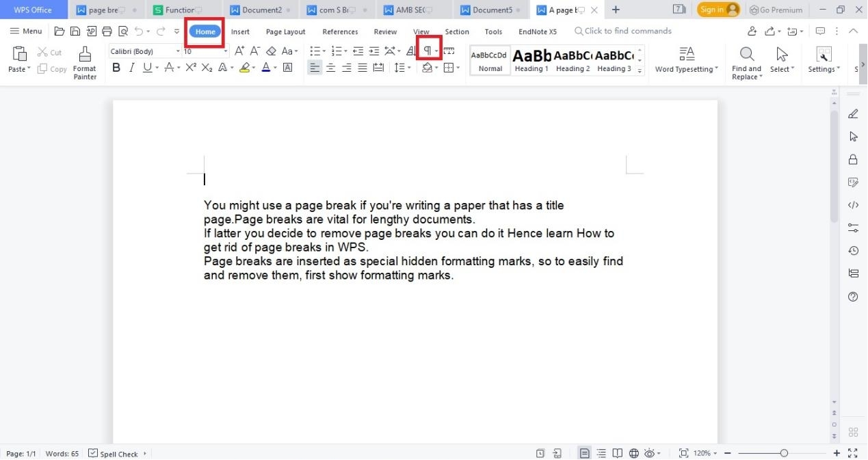Screen dimensions: 868x460
Task: Click the lock icon in right sidebar
Action: point(853,159)
